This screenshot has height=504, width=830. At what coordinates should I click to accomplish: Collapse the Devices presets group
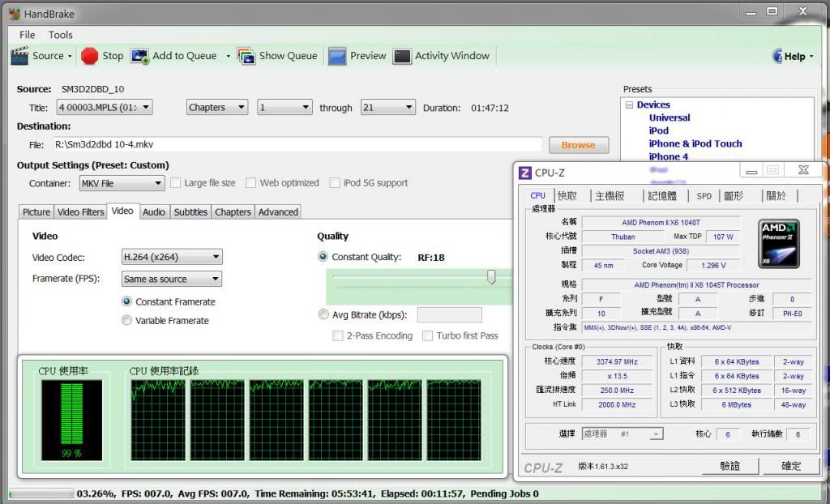click(629, 105)
